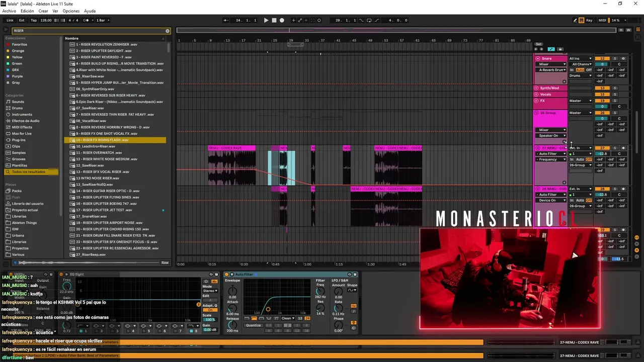Open the Ver menu
Image resolution: width=644 pixels, height=362 pixels.
click(x=55, y=11)
